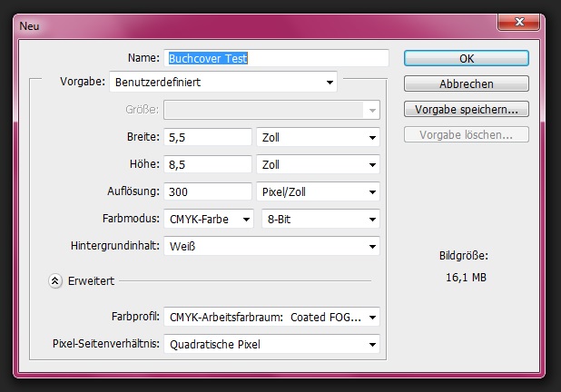Click the Name field containing Buchcover Test
Image resolution: width=561 pixels, height=392 pixels.
[x=276, y=58]
